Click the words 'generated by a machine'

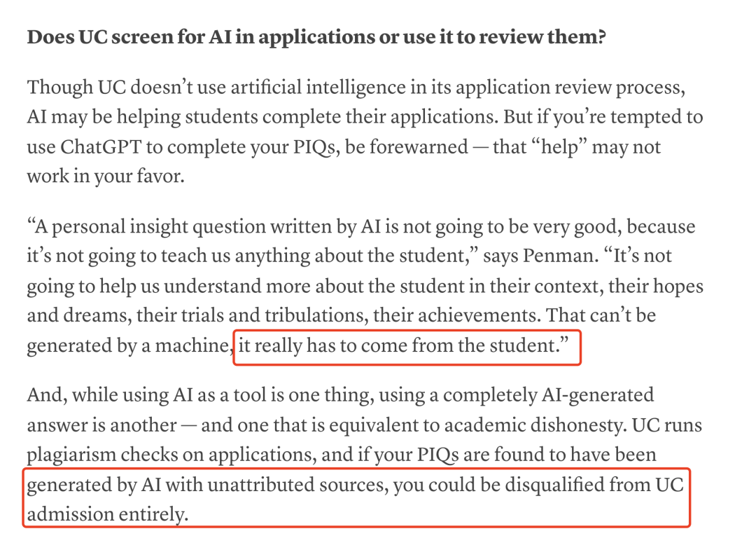128,345
